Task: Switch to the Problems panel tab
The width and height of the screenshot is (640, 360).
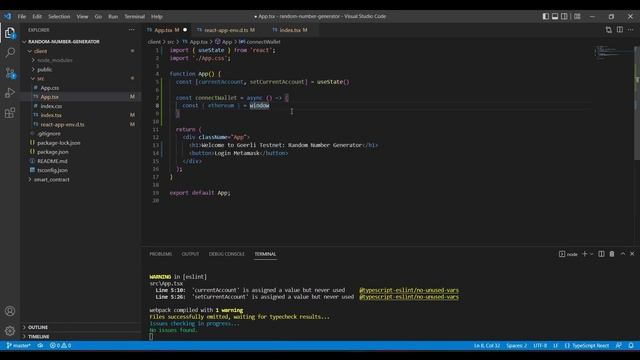Action: (x=160, y=254)
